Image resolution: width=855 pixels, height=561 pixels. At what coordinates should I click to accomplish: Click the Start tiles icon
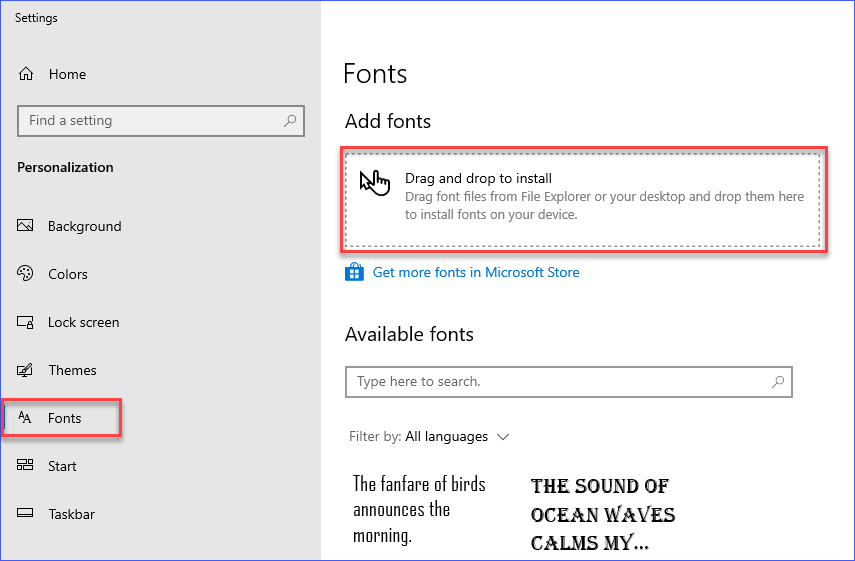(25, 465)
